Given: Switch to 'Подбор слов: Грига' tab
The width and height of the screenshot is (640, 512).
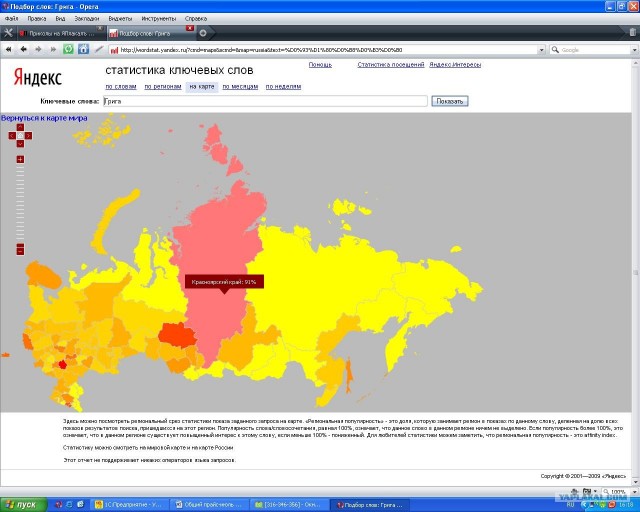Looking at the screenshot, I should click(150, 33).
